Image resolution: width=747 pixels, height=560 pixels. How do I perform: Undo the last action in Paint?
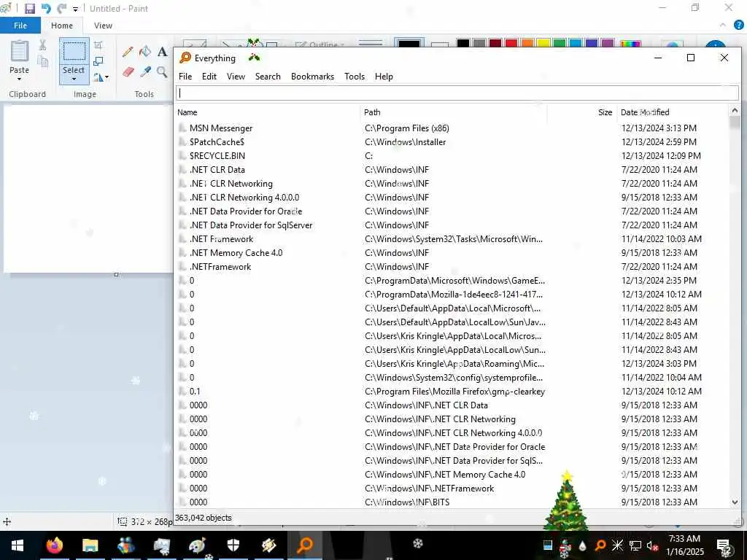pyautogui.click(x=46, y=9)
